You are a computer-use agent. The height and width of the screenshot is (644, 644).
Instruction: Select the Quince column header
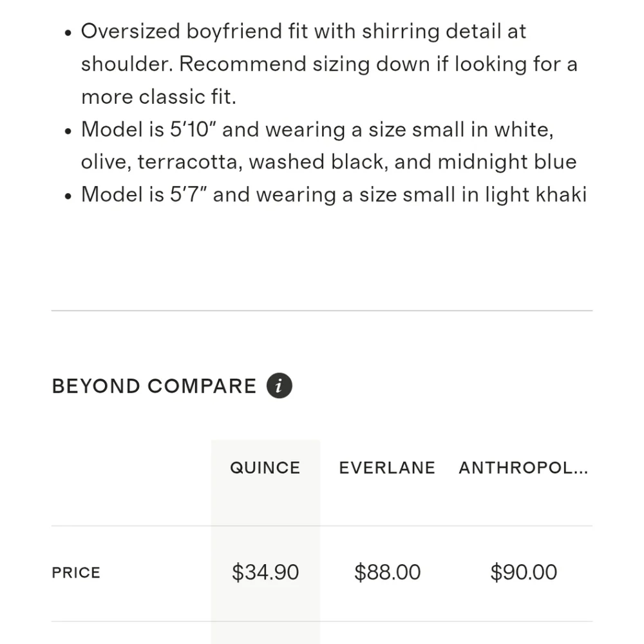click(x=265, y=468)
